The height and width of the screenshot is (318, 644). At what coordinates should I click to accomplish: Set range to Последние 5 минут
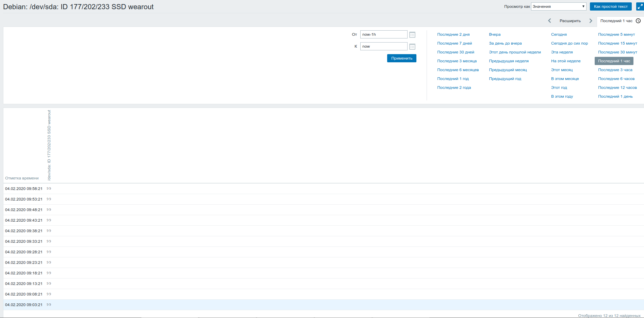pos(616,34)
